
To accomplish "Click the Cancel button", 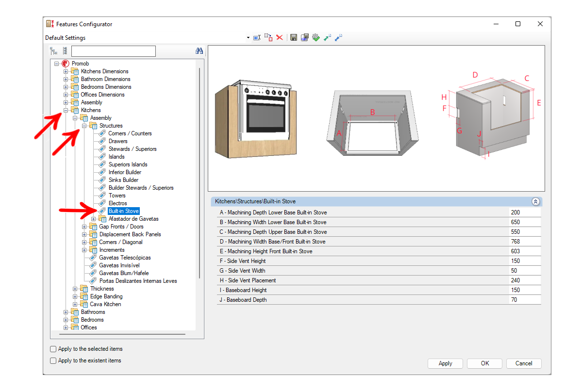I will click(524, 363).
